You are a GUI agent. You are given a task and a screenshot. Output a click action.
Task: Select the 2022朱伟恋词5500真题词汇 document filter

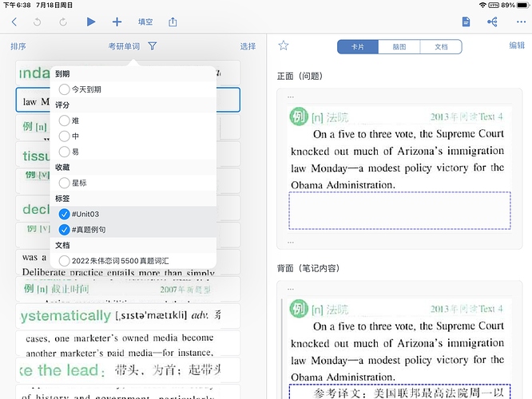[133, 261]
